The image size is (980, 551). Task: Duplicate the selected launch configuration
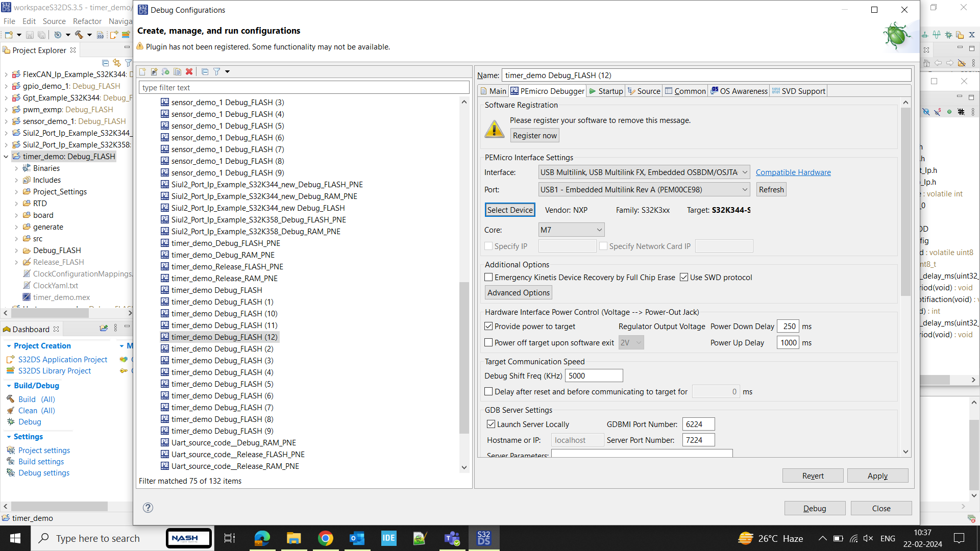click(177, 72)
